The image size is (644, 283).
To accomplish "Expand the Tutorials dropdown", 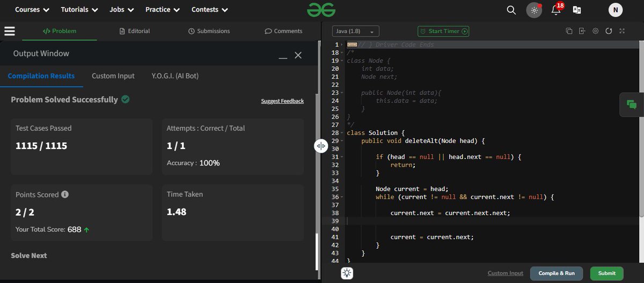I will 79,10.
